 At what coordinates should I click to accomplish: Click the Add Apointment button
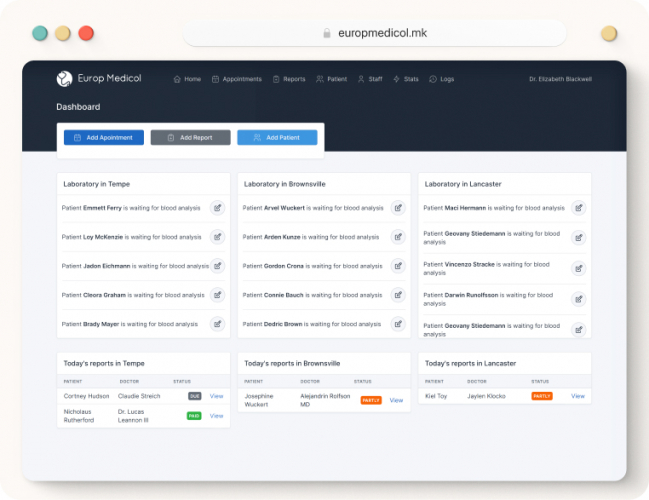tap(104, 137)
